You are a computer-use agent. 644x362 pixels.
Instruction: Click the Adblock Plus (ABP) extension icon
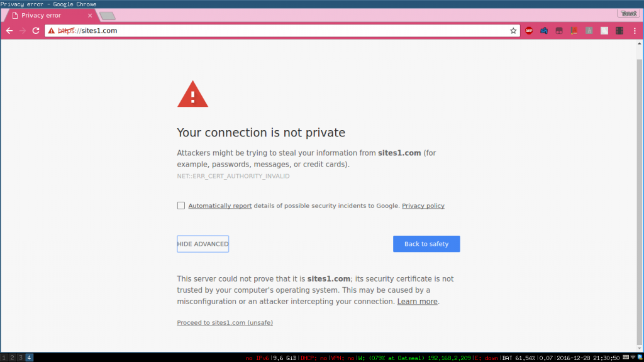click(529, 31)
